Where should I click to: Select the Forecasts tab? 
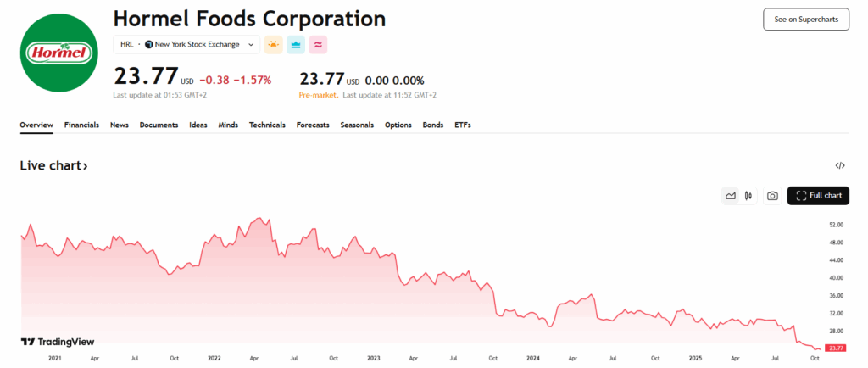pos(313,125)
